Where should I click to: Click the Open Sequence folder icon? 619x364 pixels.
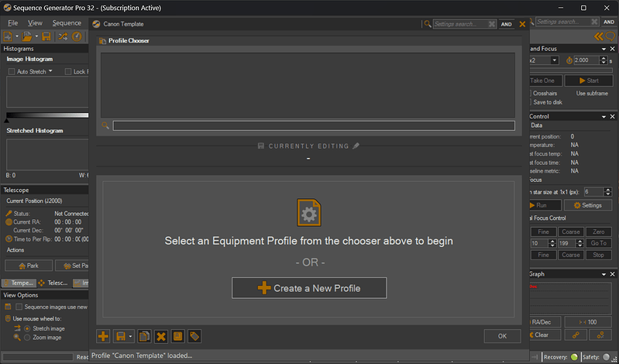pyautogui.click(x=26, y=36)
